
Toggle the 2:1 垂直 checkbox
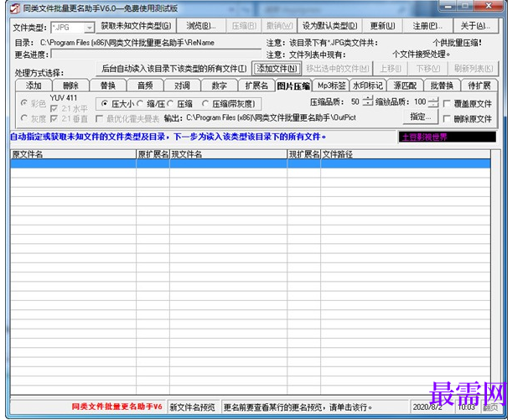point(54,119)
